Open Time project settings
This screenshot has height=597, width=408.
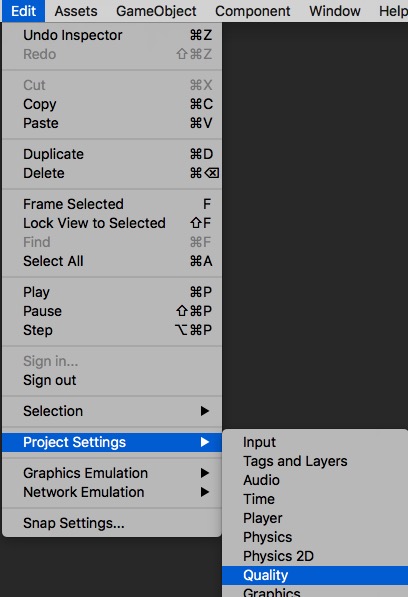click(x=315, y=499)
